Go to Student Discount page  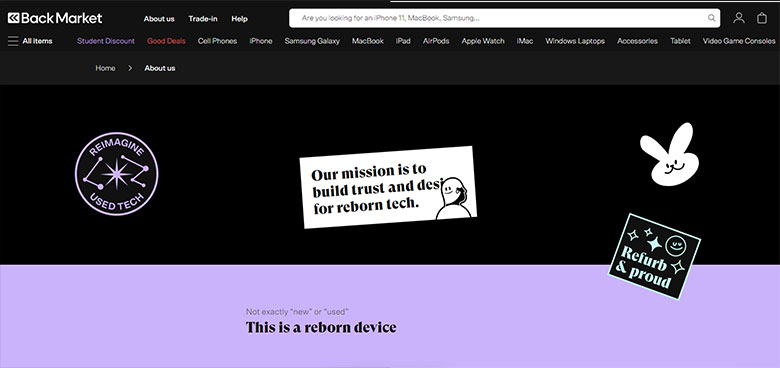click(x=106, y=41)
